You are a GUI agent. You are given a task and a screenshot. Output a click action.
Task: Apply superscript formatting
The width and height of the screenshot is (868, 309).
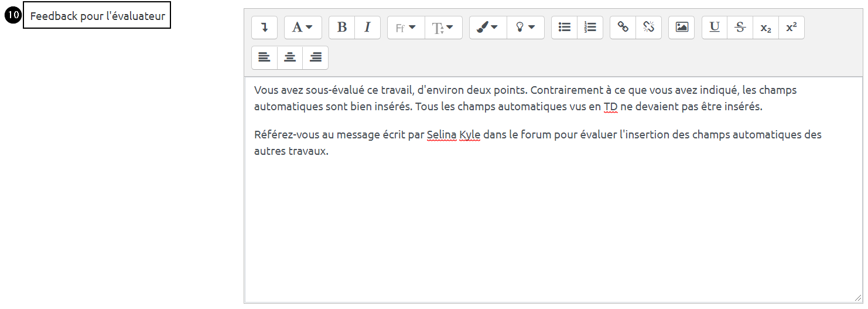791,28
